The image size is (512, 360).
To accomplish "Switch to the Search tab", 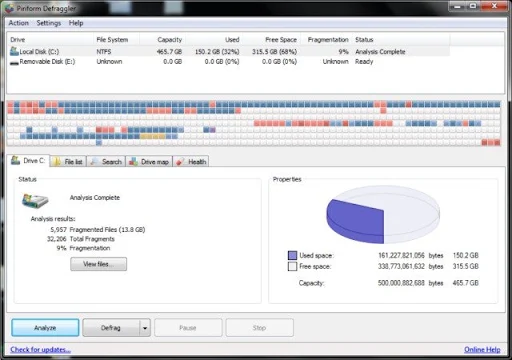I will click(x=106, y=162).
